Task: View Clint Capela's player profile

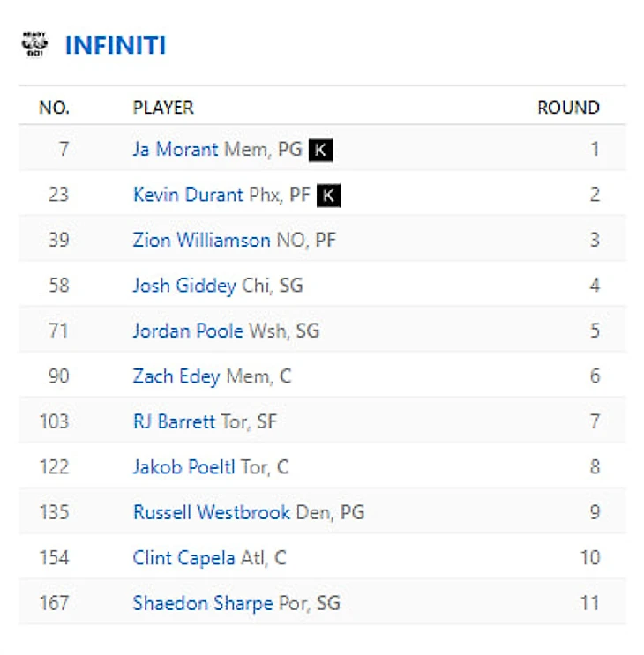Action: pyautogui.click(x=184, y=558)
